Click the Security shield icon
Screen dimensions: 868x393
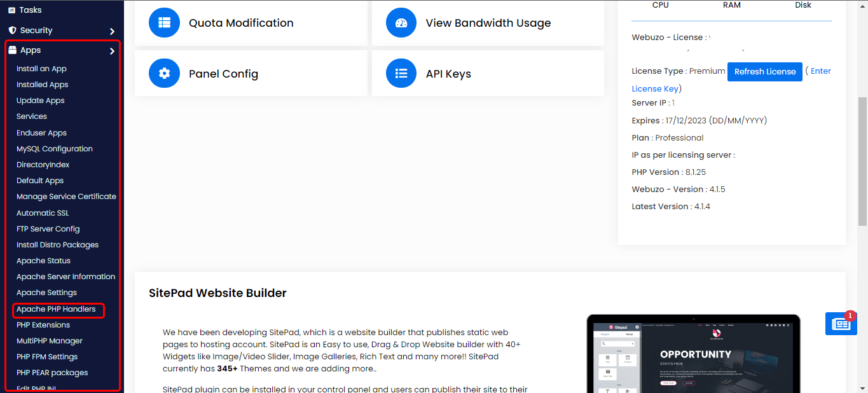click(x=12, y=31)
